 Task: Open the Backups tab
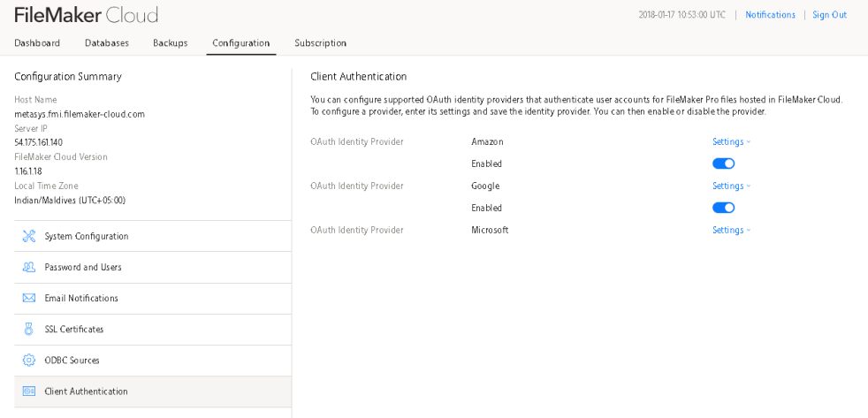[170, 43]
